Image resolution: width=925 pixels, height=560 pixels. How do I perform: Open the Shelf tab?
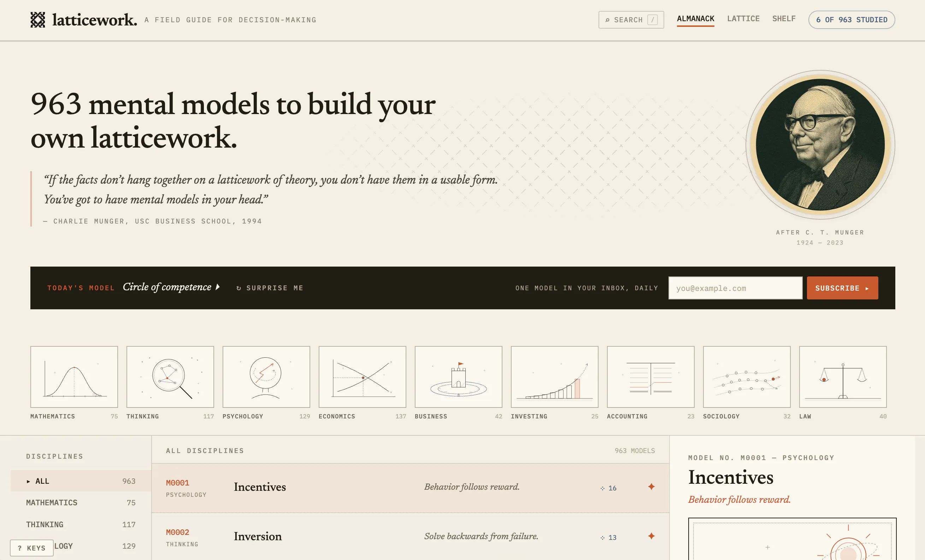[x=784, y=19]
